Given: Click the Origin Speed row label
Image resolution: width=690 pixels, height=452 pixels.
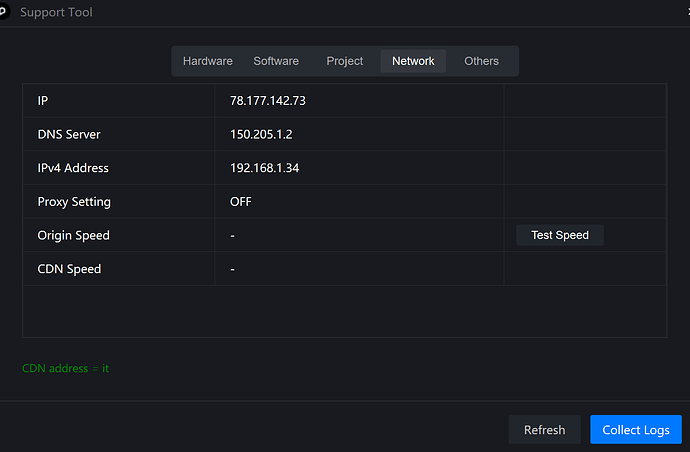Looking at the screenshot, I should click(74, 235).
